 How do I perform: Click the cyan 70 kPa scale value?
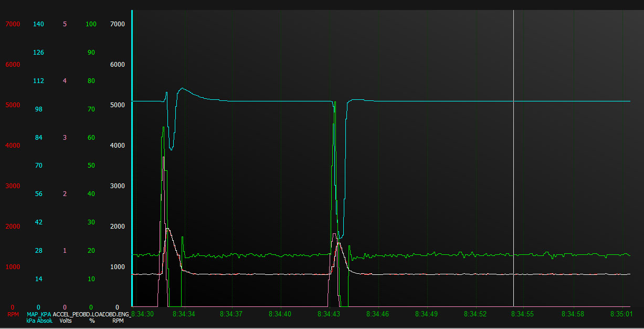tap(38, 166)
